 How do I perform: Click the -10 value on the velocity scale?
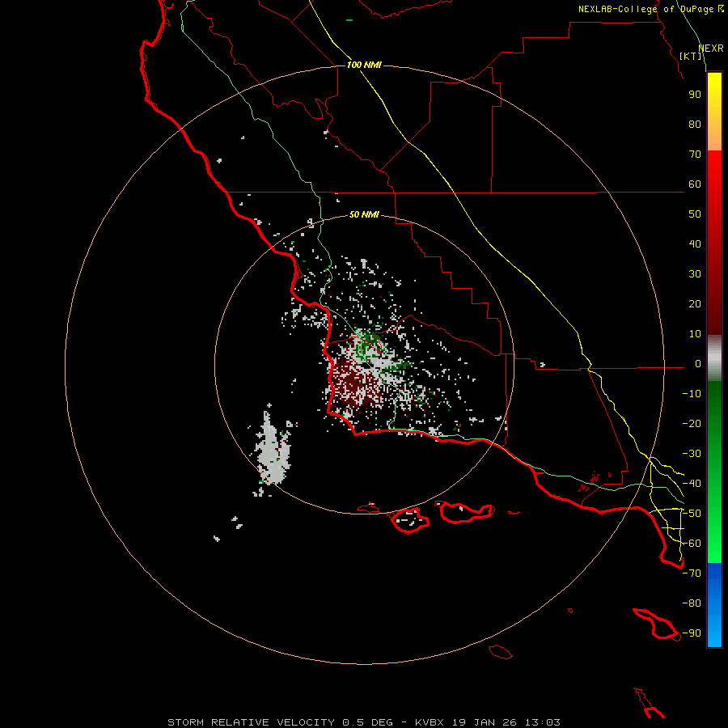(x=692, y=394)
